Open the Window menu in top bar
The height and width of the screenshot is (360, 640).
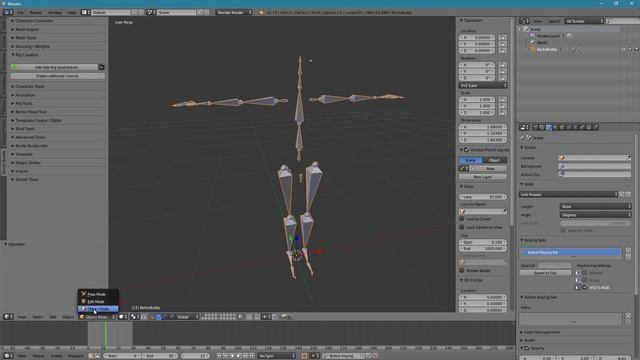(55, 13)
